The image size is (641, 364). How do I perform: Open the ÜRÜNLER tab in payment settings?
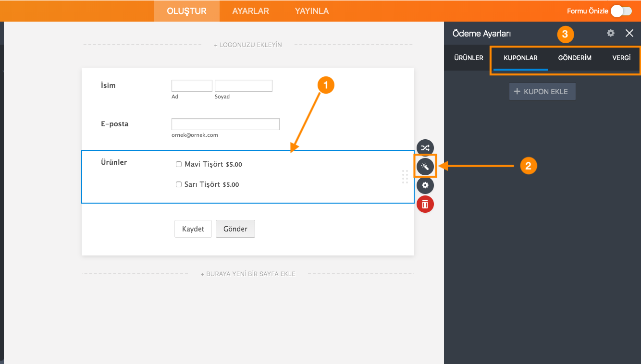(468, 58)
